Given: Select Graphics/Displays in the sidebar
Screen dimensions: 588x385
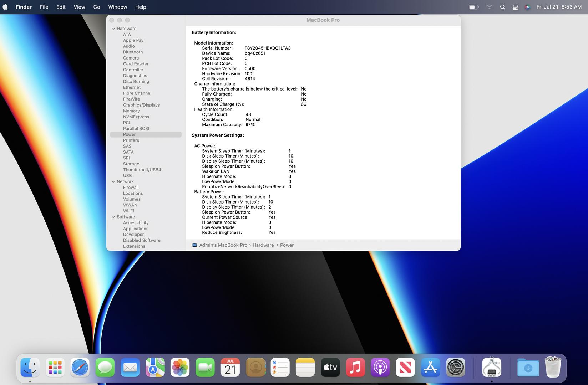Looking at the screenshot, I should click(141, 105).
